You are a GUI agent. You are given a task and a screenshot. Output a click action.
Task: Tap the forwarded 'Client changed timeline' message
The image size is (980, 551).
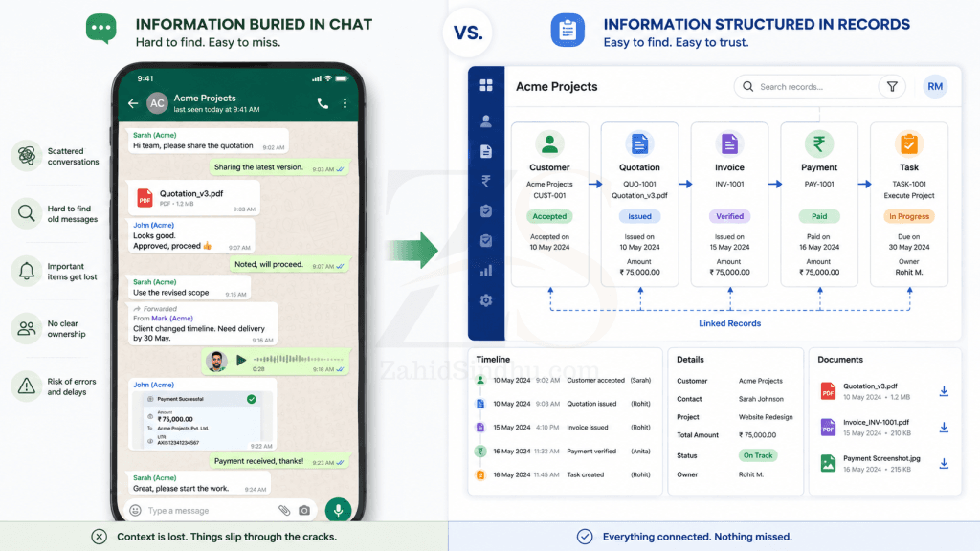click(x=202, y=323)
